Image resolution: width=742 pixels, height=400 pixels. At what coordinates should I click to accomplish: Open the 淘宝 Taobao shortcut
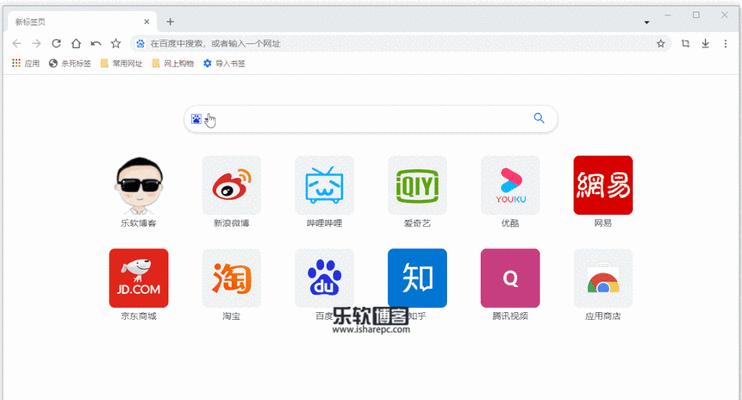pos(231,278)
